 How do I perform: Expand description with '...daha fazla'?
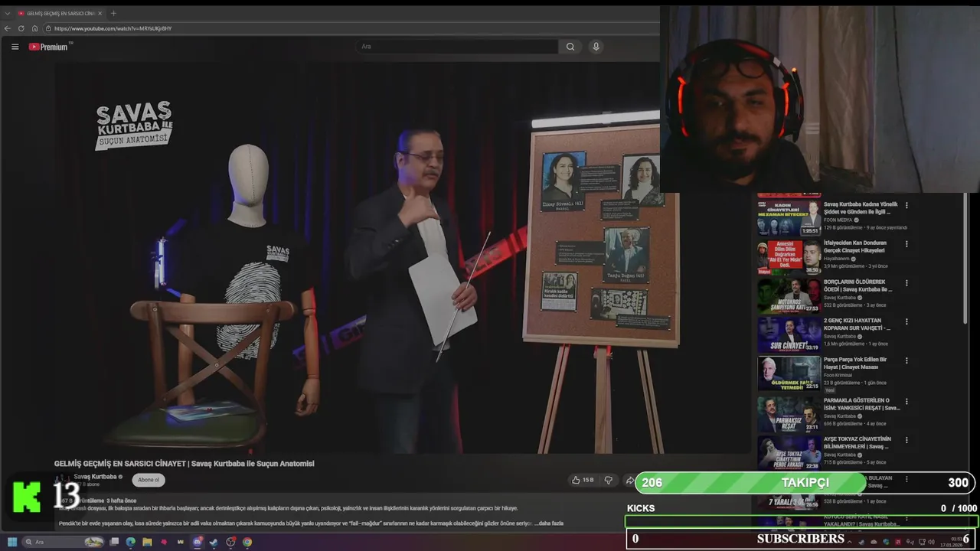(548, 523)
